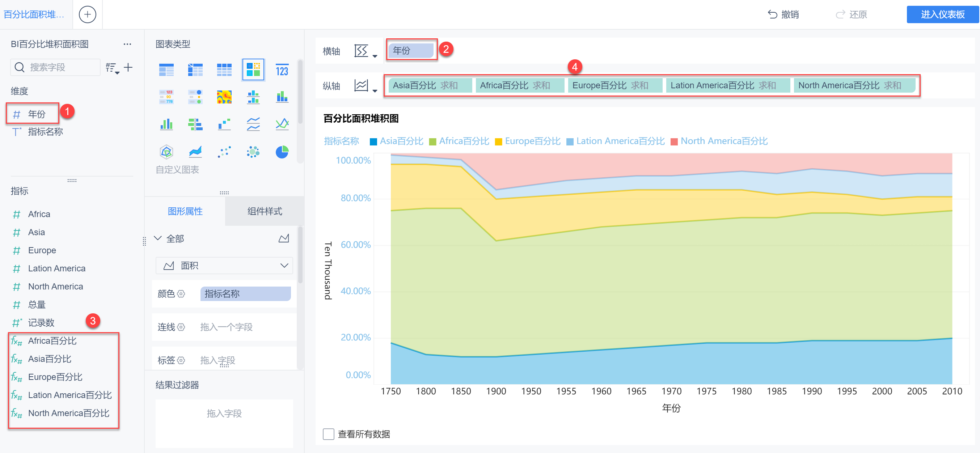Select the bubble cluster chart icon
Viewport: 980px width, 453px height.
pos(253,152)
